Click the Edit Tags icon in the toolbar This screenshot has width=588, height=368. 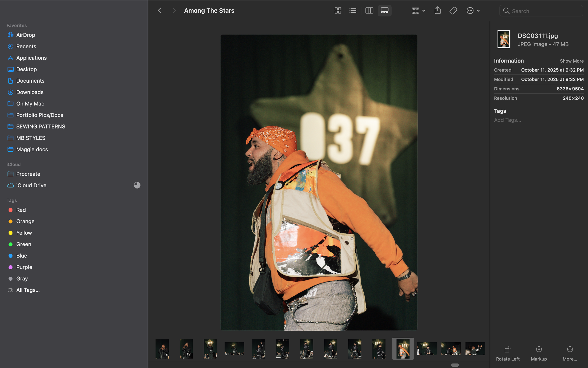point(453,10)
